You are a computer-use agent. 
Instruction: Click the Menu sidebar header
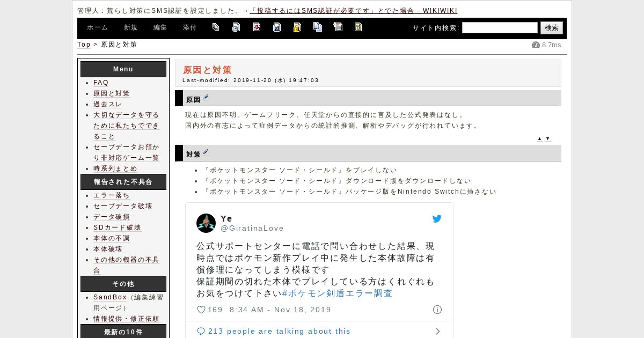pos(123,69)
